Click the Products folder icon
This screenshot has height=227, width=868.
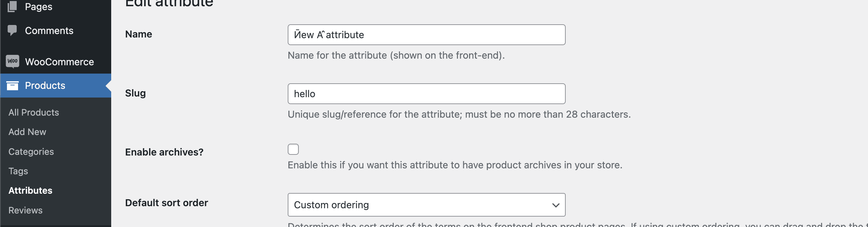(13, 85)
